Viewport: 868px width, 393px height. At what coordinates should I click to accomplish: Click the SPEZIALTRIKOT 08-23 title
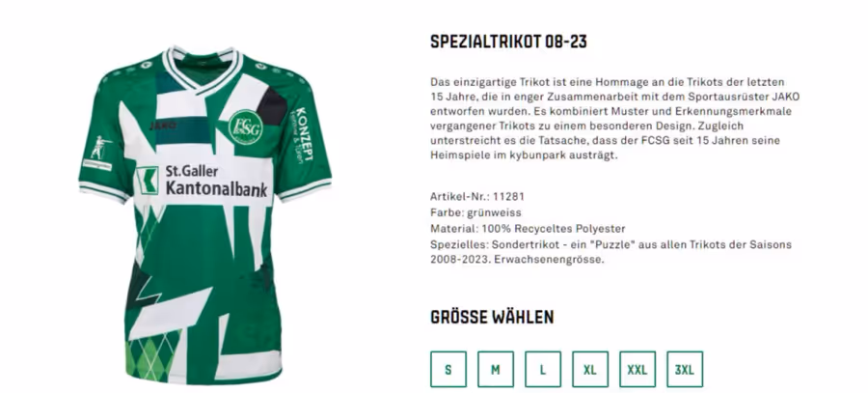tap(508, 42)
